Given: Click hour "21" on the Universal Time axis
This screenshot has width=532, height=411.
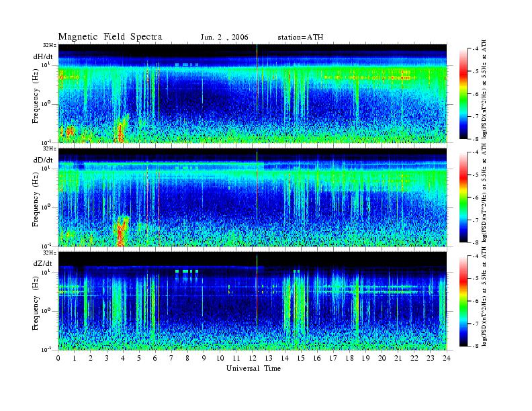Looking at the screenshot, I should point(398,358).
